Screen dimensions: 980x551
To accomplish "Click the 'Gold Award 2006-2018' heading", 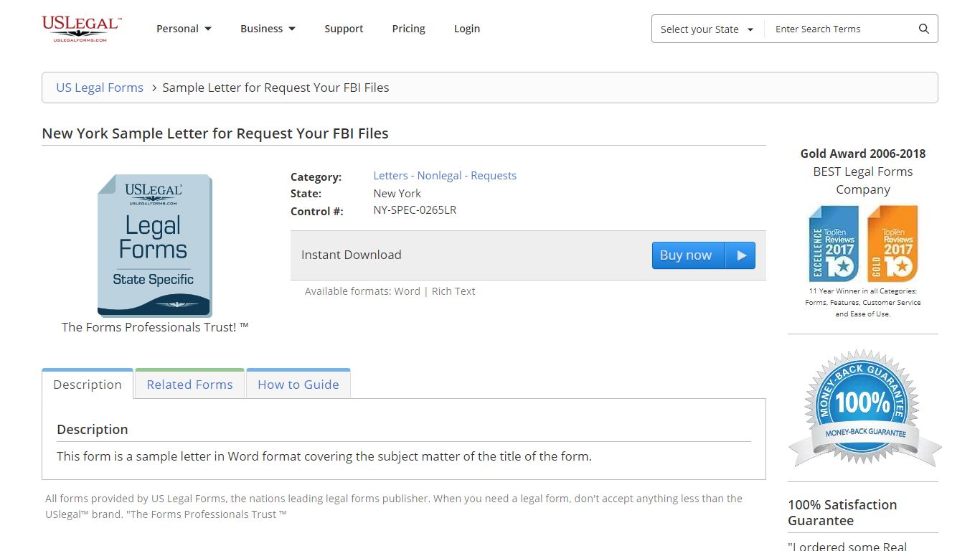I will click(863, 154).
